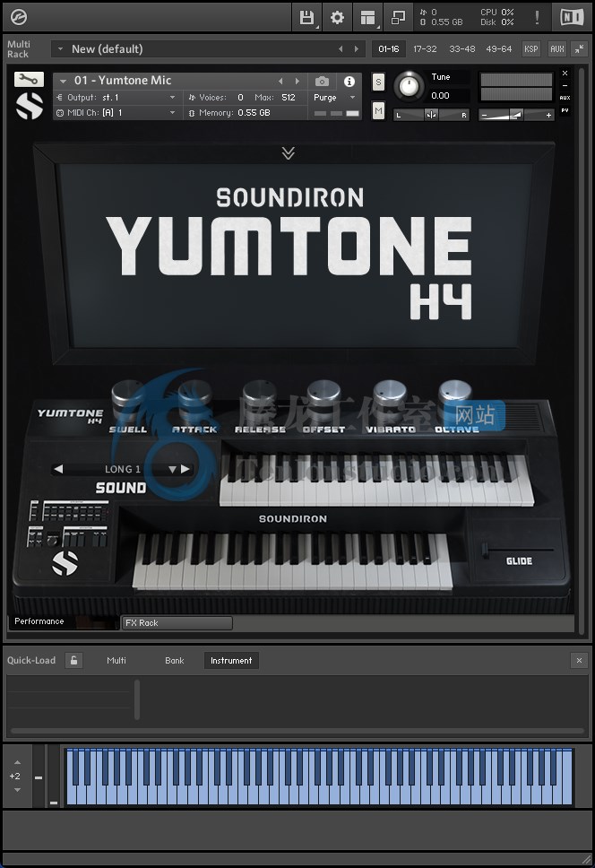This screenshot has width=595, height=868.
Task: Click the Glide slider handle
Action: tap(485, 551)
